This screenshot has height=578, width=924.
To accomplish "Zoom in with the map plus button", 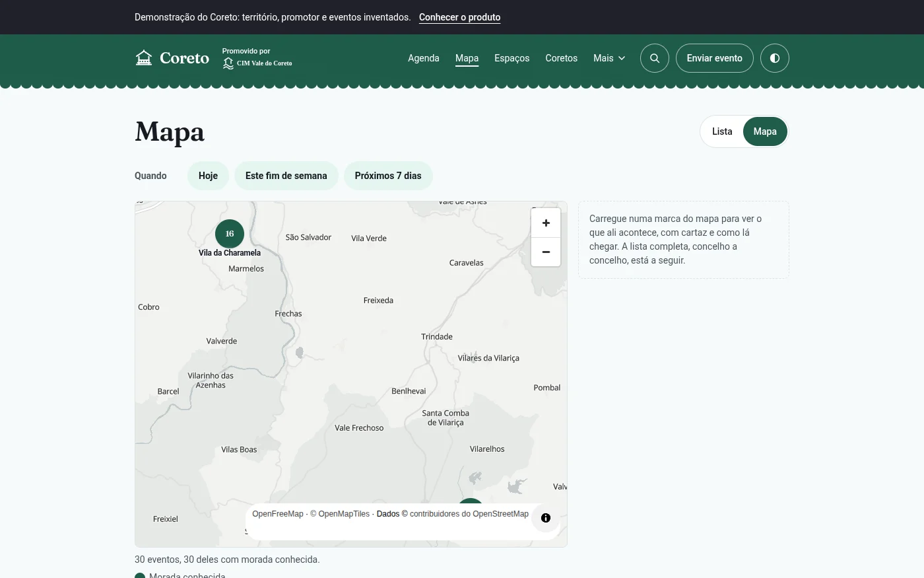I will point(546,223).
